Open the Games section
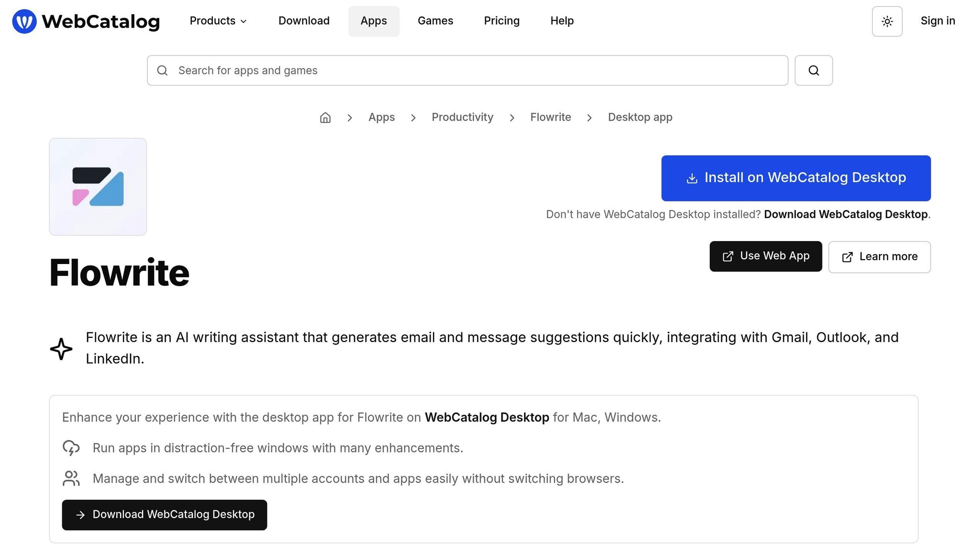The width and height of the screenshot is (980, 551). pyautogui.click(x=435, y=21)
